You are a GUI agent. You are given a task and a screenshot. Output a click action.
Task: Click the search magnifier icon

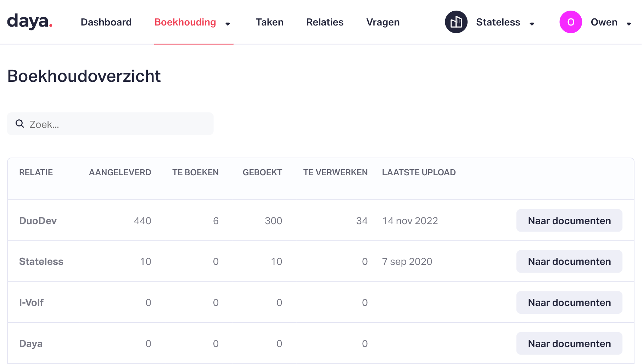(20, 124)
